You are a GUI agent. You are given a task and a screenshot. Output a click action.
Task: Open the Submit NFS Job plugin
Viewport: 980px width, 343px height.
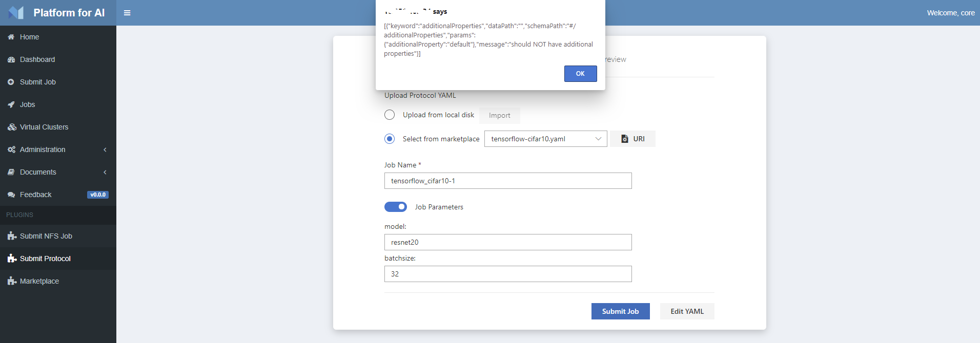(x=46, y=236)
